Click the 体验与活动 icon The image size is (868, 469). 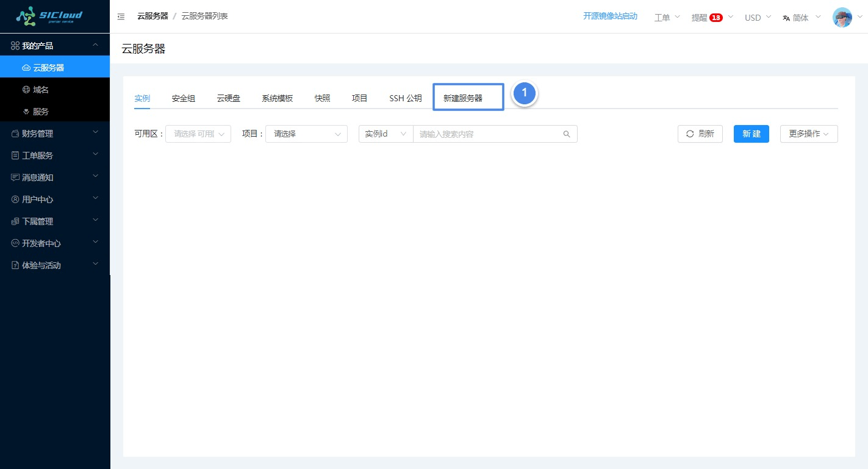tap(15, 265)
